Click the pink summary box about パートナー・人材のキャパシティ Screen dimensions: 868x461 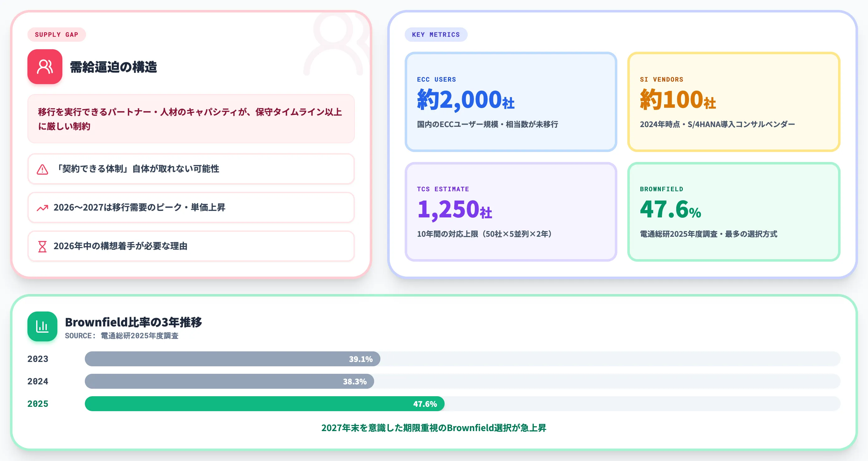191,119
